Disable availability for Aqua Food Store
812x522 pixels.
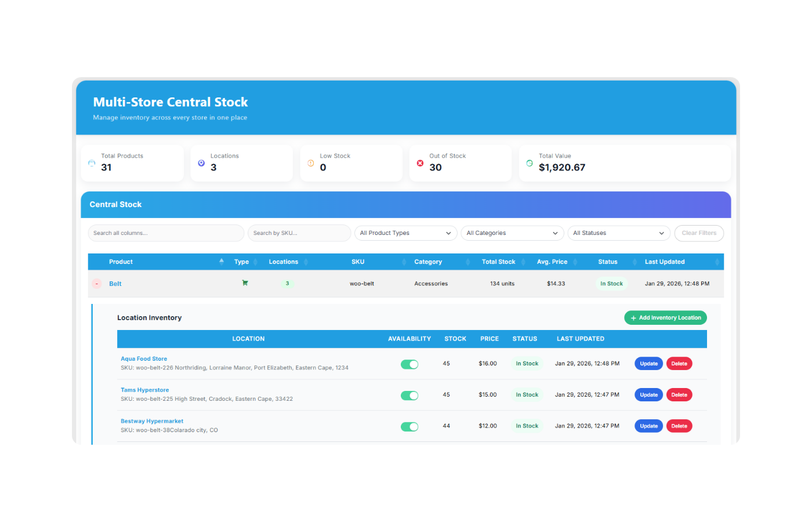click(409, 363)
